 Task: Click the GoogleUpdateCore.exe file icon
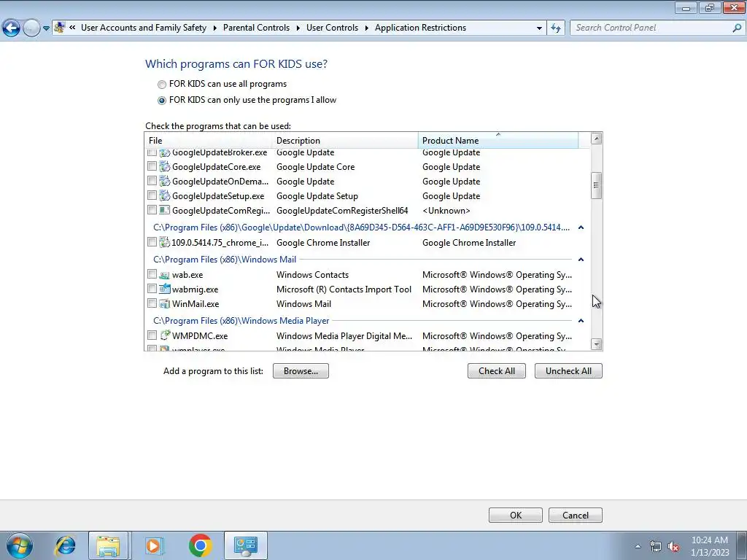[x=165, y=167]
